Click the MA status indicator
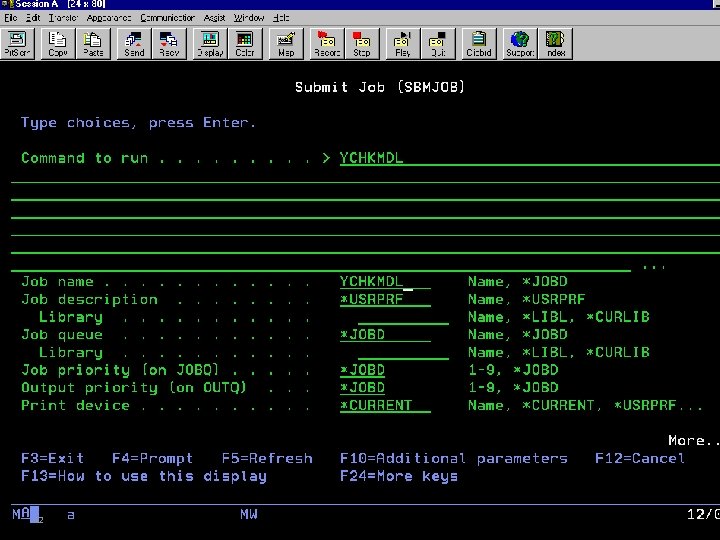 (x=21, y=514)
